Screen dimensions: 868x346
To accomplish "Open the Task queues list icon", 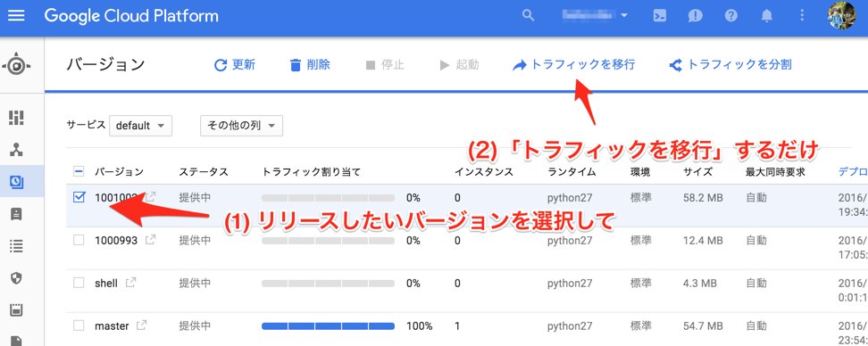I will (17, 246).
